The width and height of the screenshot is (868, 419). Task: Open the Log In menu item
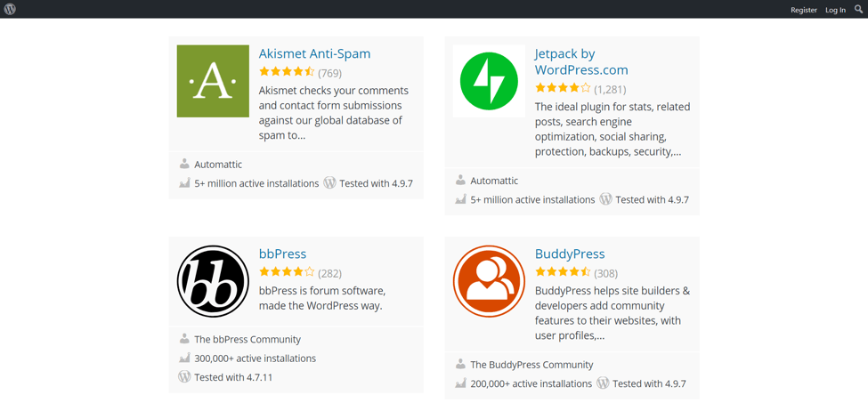point(835,10)
